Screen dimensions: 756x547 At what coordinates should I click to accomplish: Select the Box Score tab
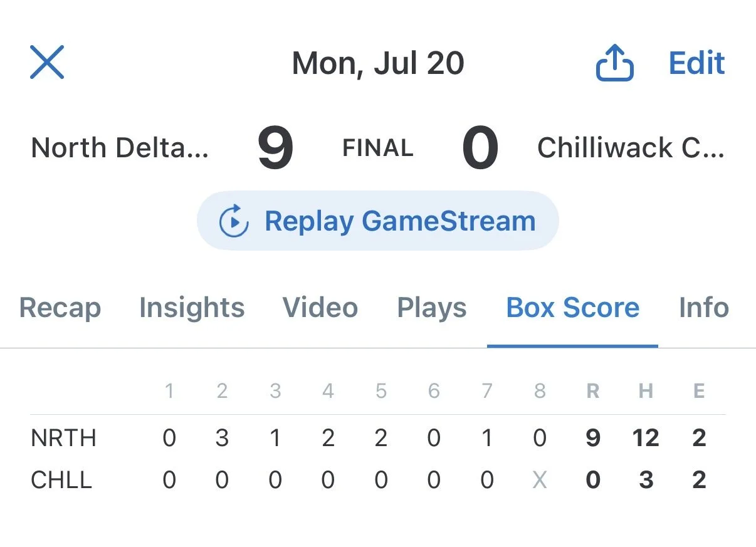tap(573, 308)
